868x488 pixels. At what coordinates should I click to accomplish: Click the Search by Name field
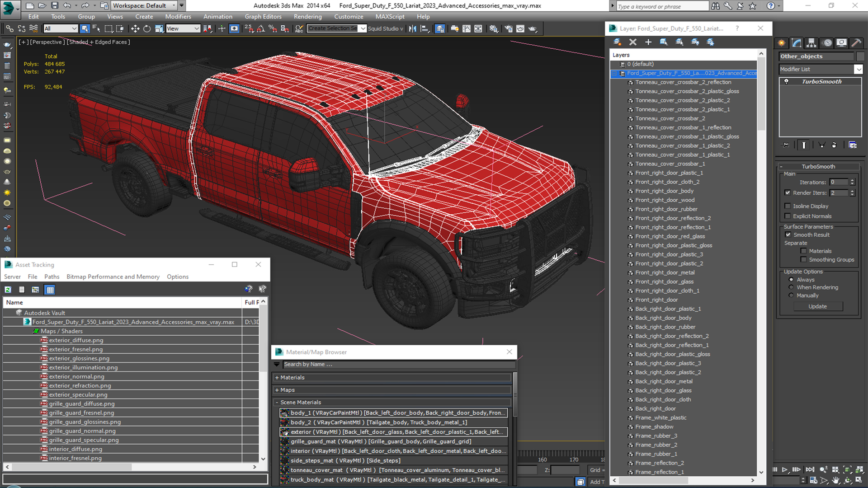point(399,364)
